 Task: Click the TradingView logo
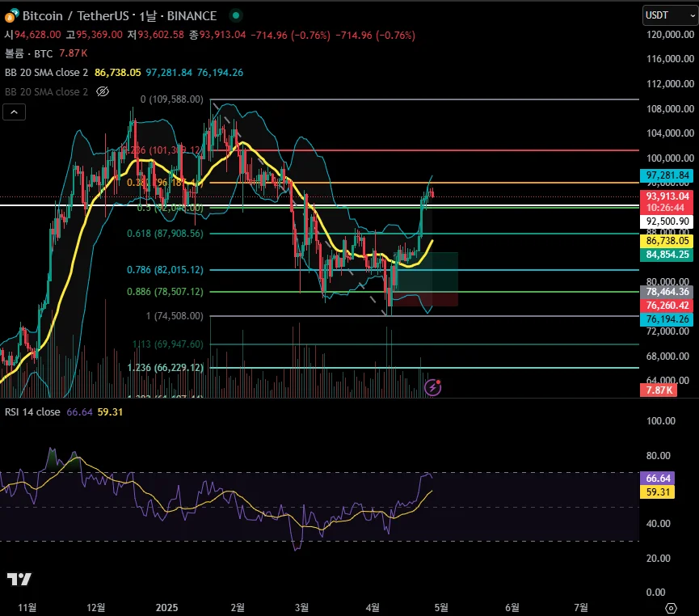click(19, 579)
